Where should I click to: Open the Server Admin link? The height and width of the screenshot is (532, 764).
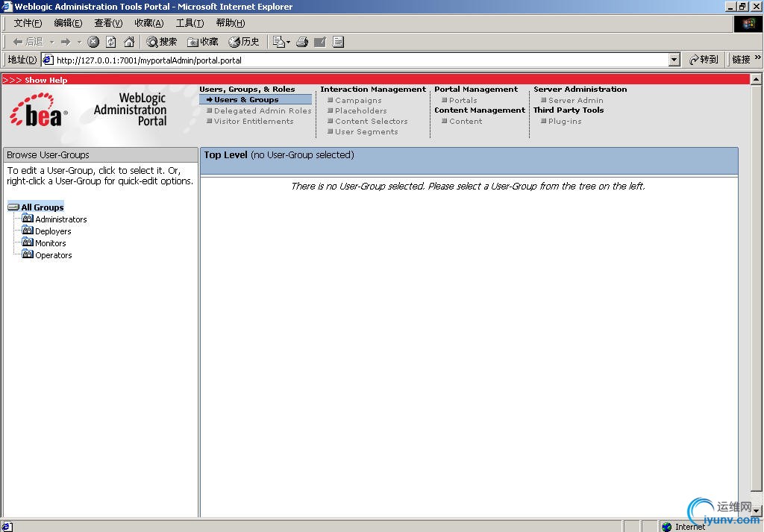pyautogui.click(x=576, y=101)
